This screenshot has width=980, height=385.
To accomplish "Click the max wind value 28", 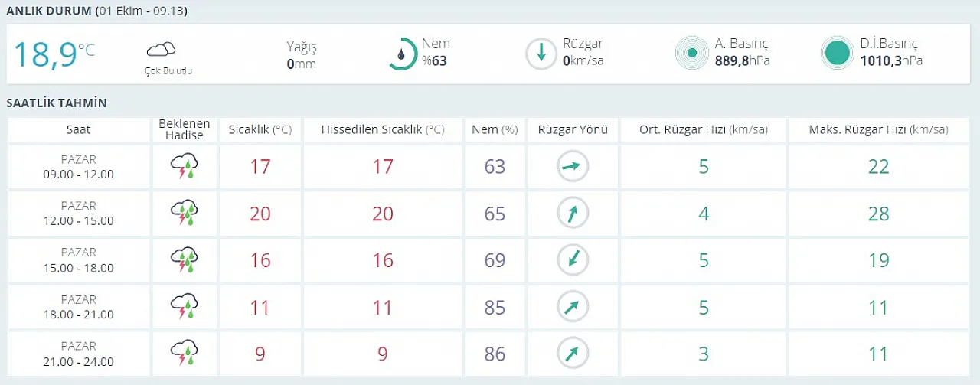I will [879, 214].
